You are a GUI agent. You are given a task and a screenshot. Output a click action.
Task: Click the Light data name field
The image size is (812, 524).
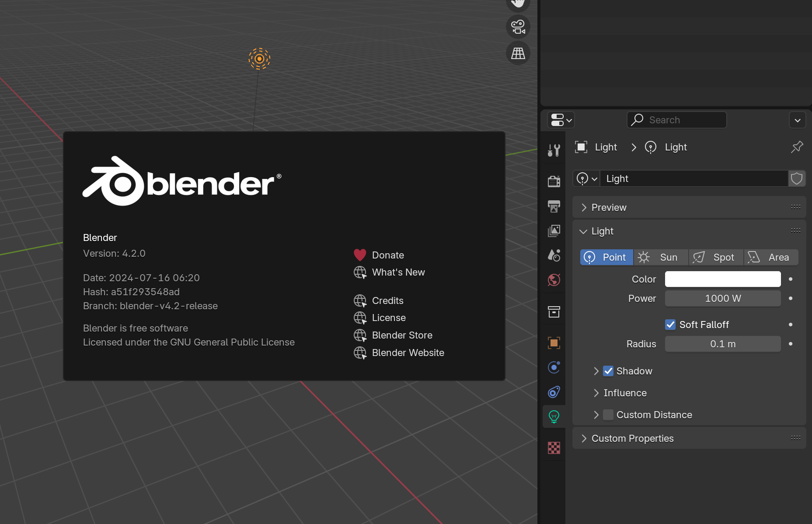coord(694,178)
